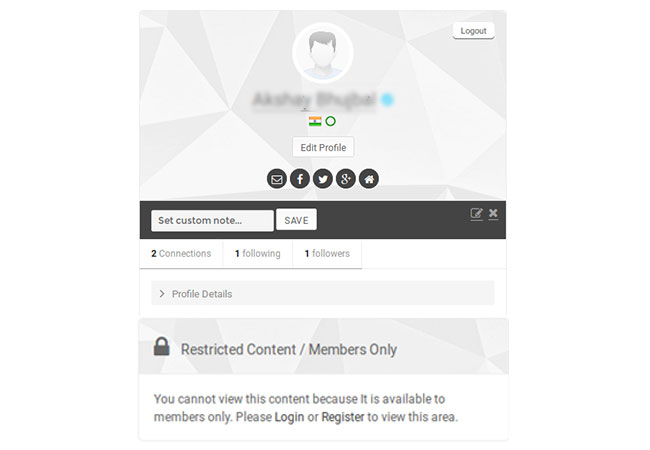Open the Facebook social icon

(300, 179)
